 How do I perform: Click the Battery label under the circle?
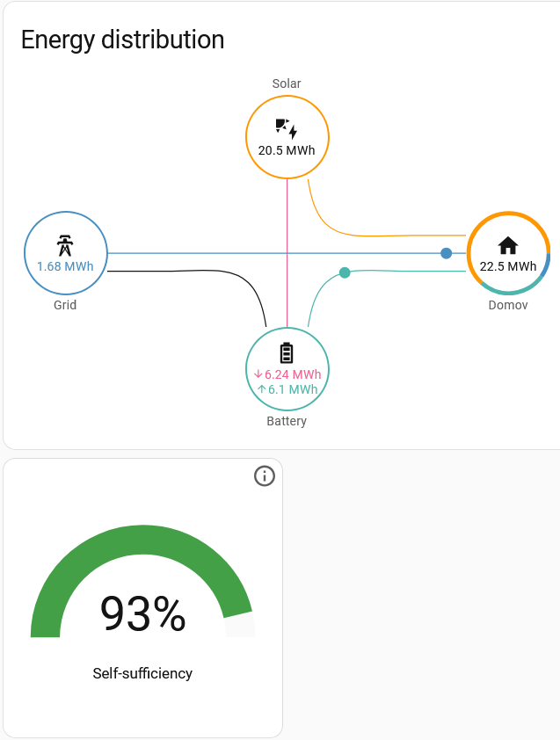pos(287,421)
